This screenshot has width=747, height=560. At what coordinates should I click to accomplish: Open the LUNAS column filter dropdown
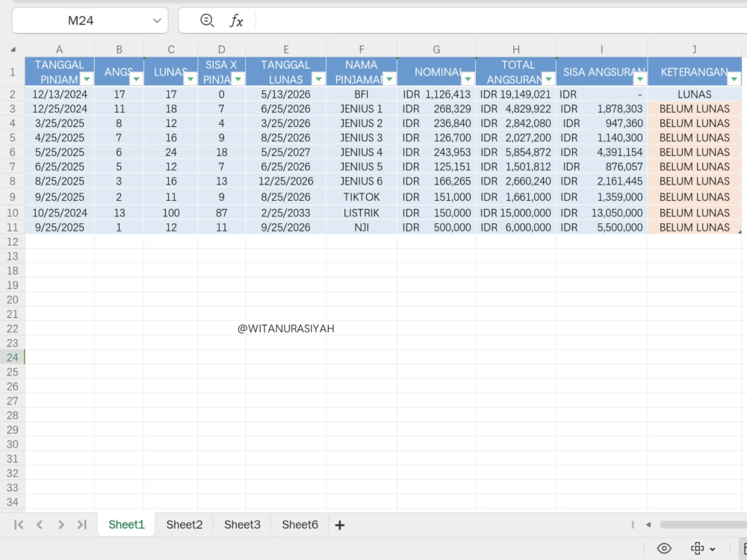(x=190, y=79)
